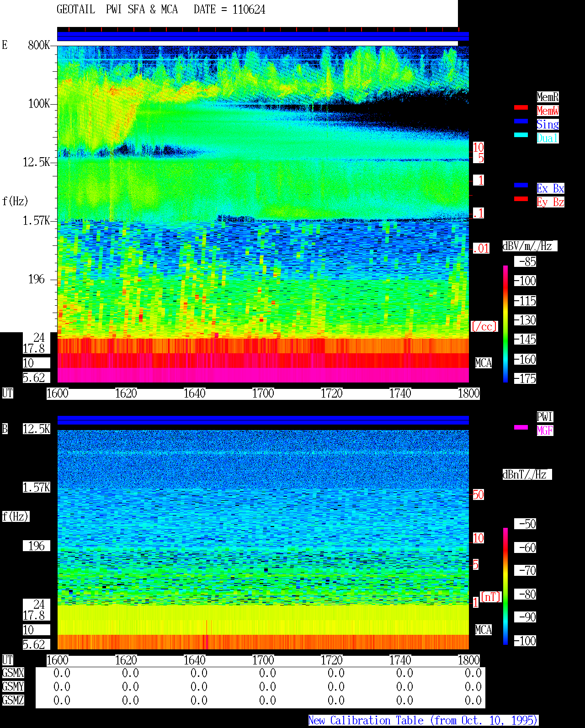The image size is (585, 728).
Task: Click the 1640 UT label under B spectrogram
Action: [194, 660]
